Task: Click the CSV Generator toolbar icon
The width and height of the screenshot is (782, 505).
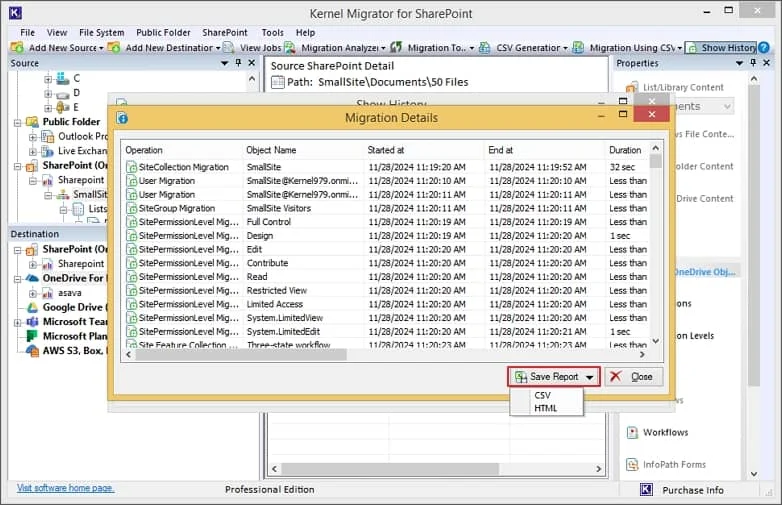Action: (484, 47)
